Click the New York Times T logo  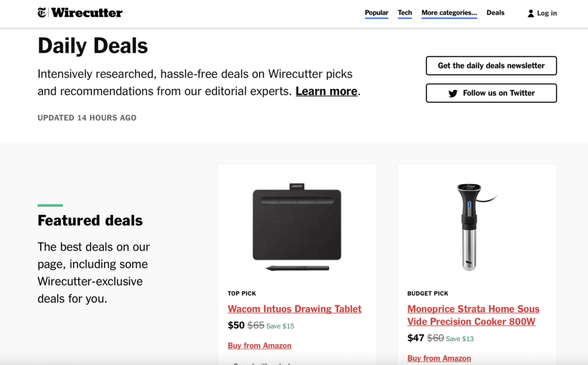[42, 13]
